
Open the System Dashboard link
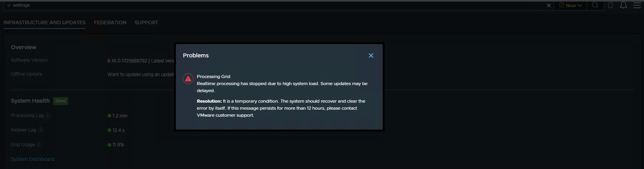(32, 159)
